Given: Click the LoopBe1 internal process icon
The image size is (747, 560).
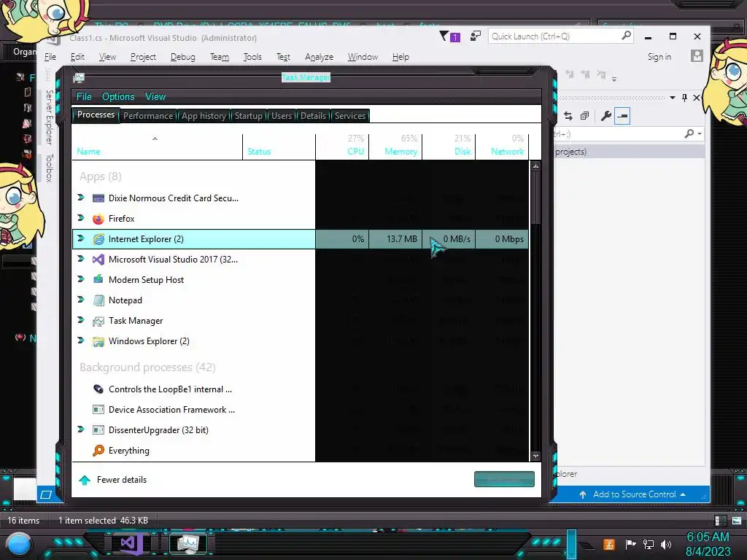Looking at the screenshot, I should click(98, 389).
